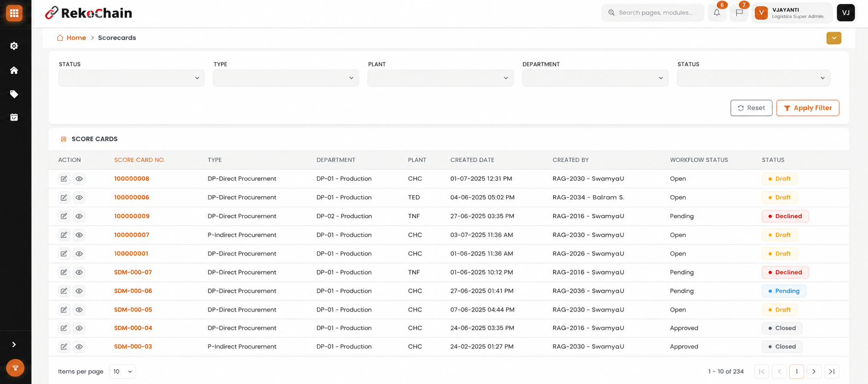Open the flag messages icon
868x384 pixels.
click(739, 13)
